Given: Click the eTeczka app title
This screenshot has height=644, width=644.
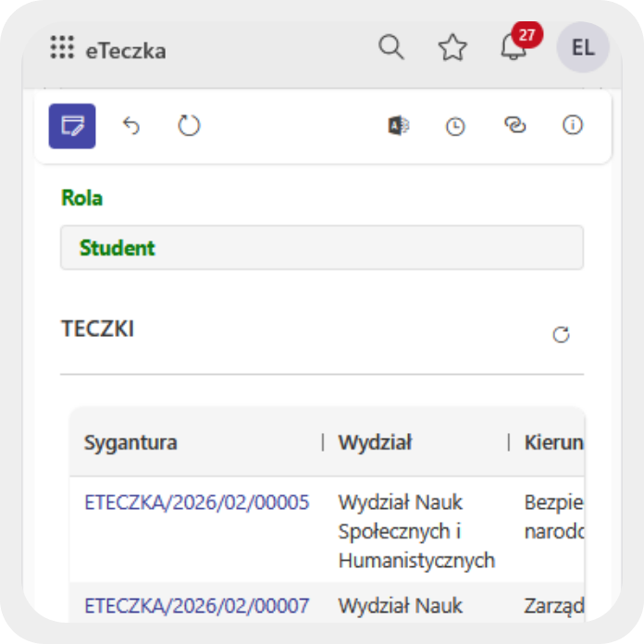Looking at the screenshot, I should tap(125, 50).
